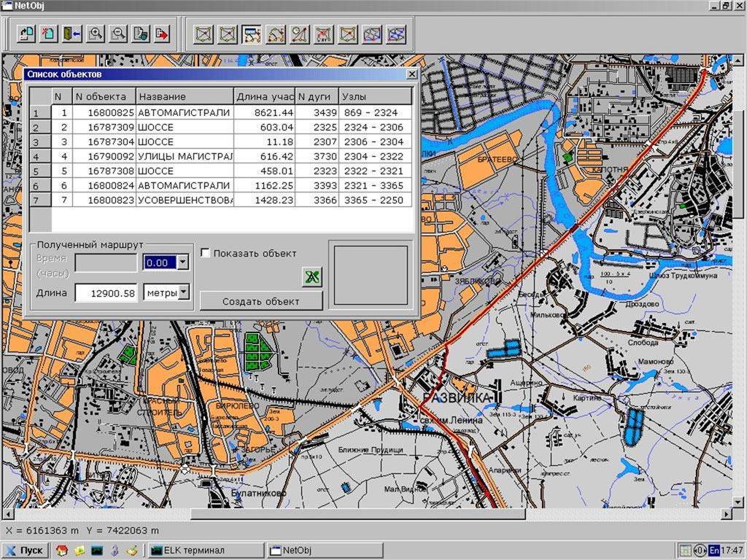The image size is (747, 560).
Task: Click the pressed network icon with table header
Action: pyautogui.click(x=252, y=34)
